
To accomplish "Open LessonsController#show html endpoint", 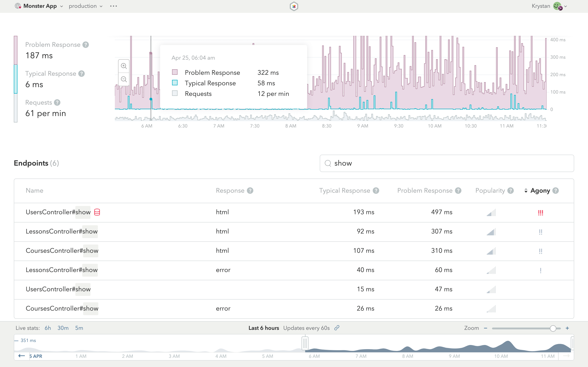I will (x=62, y=231).
